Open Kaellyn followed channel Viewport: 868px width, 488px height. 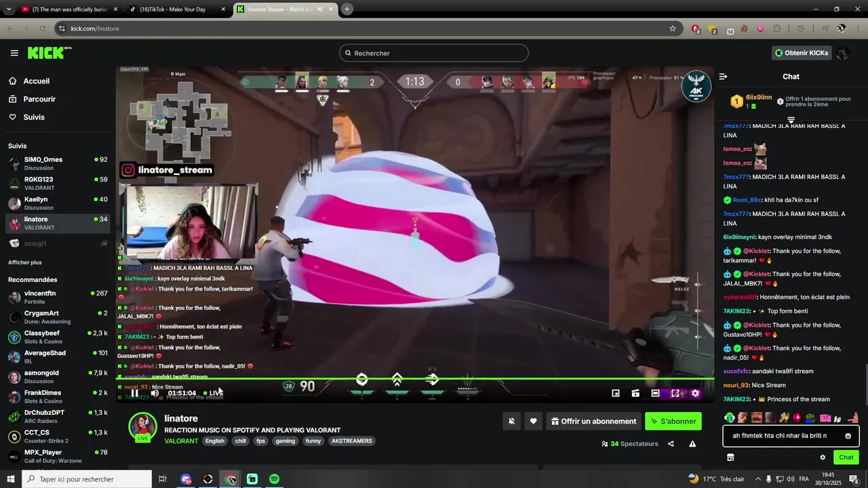58,203
